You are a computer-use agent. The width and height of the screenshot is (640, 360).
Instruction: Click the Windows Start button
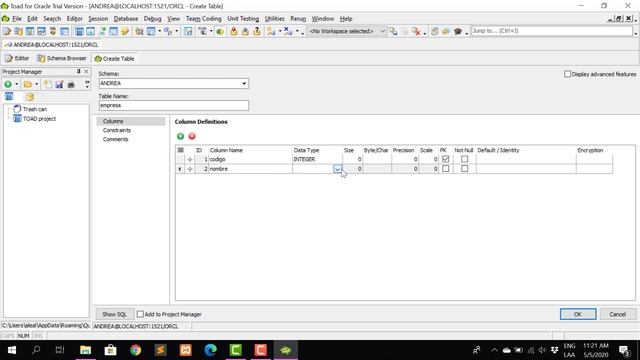[x=11, y=350]
